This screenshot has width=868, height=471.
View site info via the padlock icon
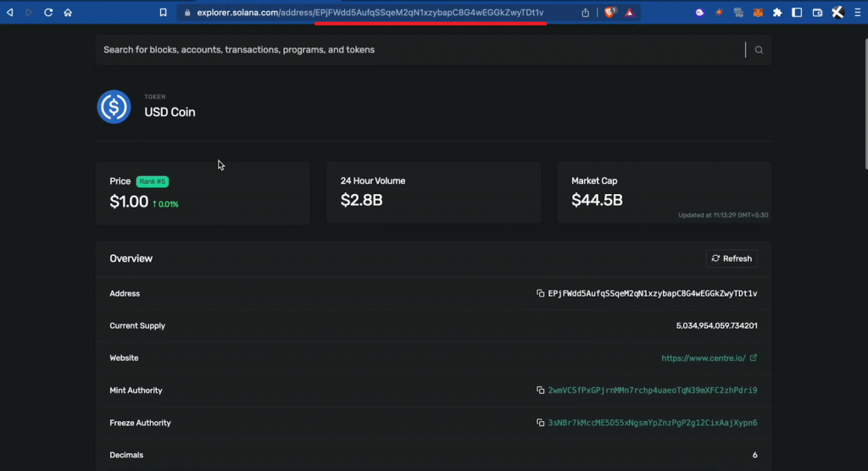click(187, 13)
